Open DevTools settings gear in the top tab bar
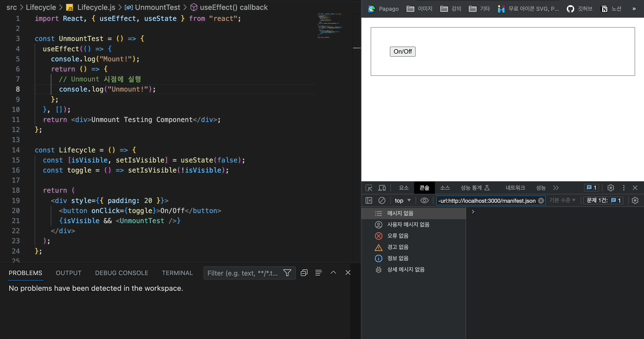Screen dimensions: 644x339 pos(611,188)
